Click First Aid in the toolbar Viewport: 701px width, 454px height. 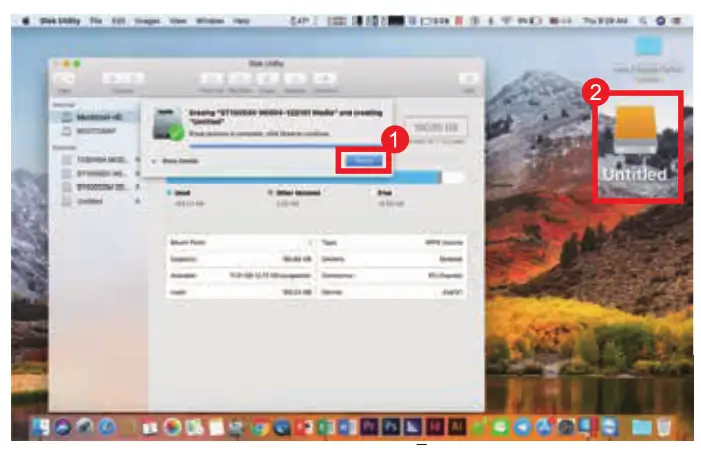point(212,79)
